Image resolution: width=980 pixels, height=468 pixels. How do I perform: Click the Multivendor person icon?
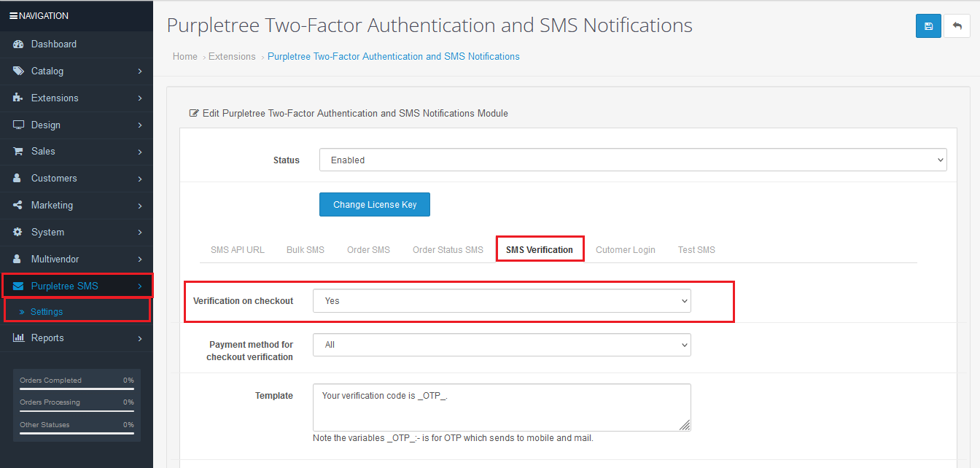tap(18, 259)
